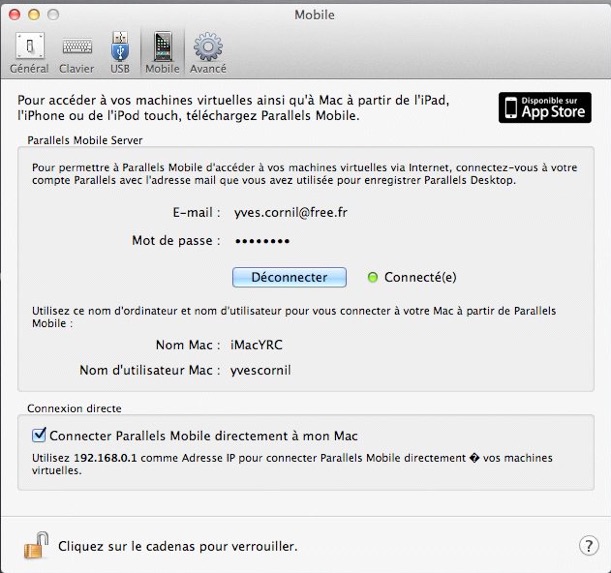
Task: Open the Avancé gear preferences
Action: (x=208, y=53)
